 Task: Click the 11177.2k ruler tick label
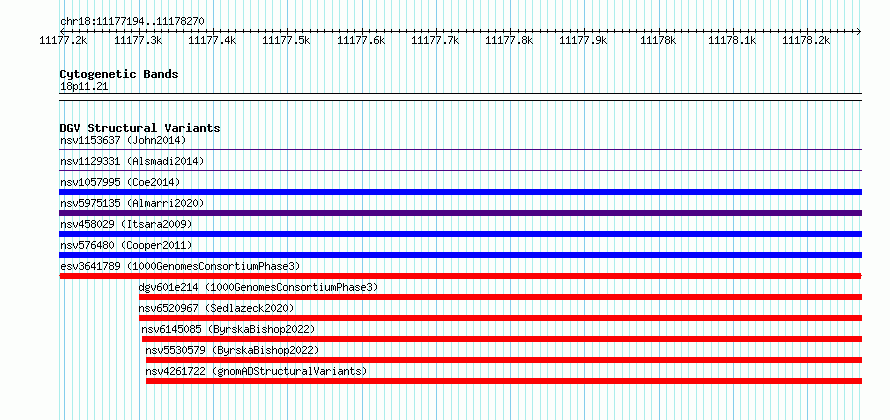click(63, 40)
